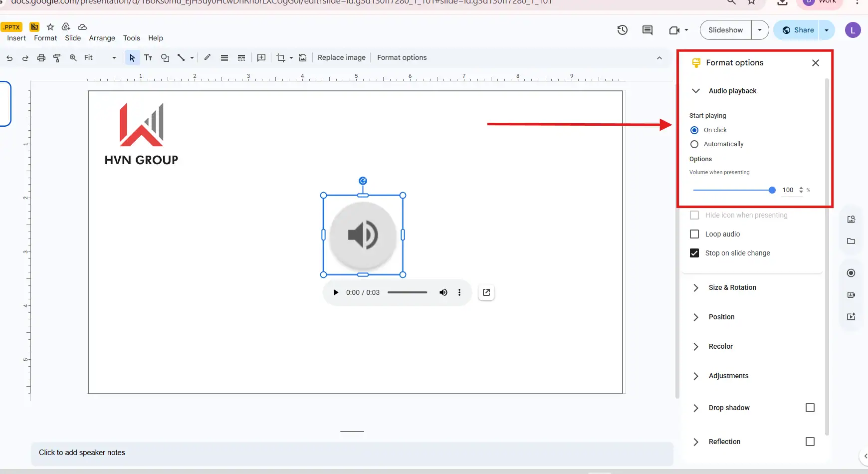Image resolution: width=868 pixels, height=474 pixels.
Task: Click the Replace image button
Action: [342, 57]
